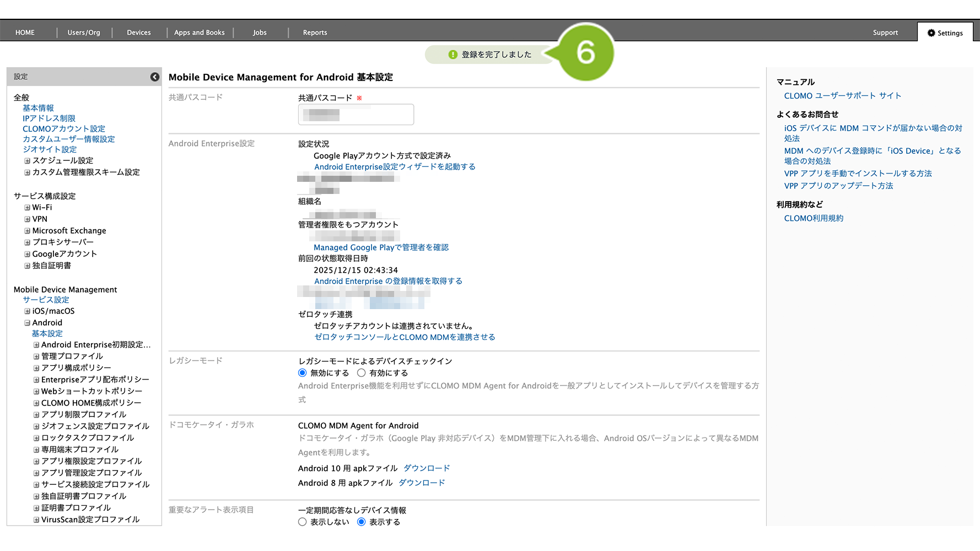This screenshot has width=980, height=551.
Task: Select 有効にする for legacy mode
Action: (x=362, y=373)
